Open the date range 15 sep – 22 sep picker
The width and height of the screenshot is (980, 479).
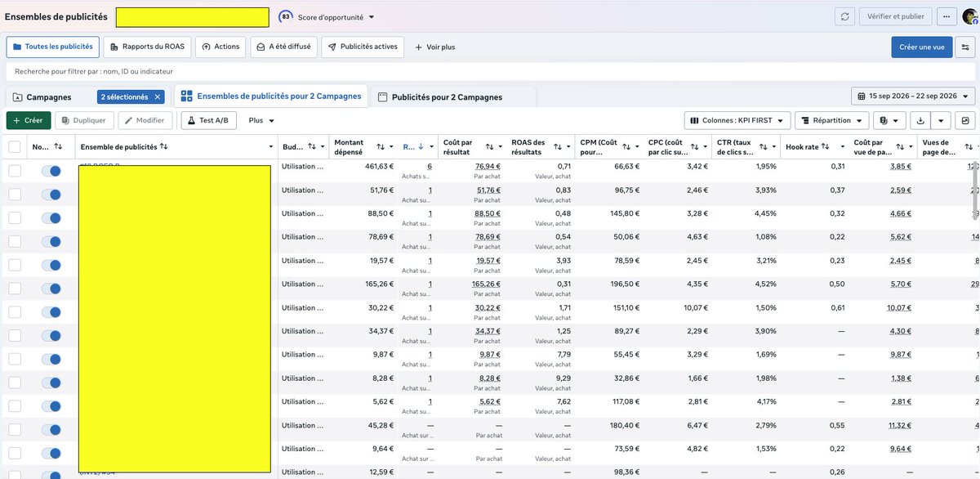913,96
